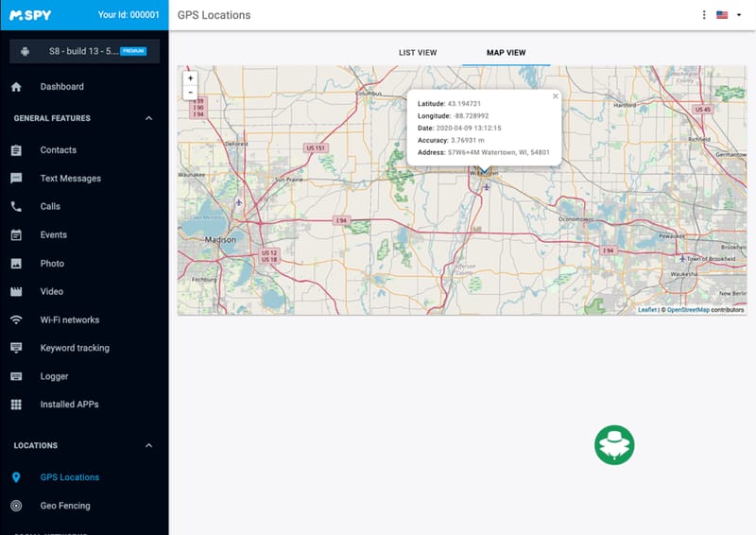Click the green spy chat bubble

[614, 445]
